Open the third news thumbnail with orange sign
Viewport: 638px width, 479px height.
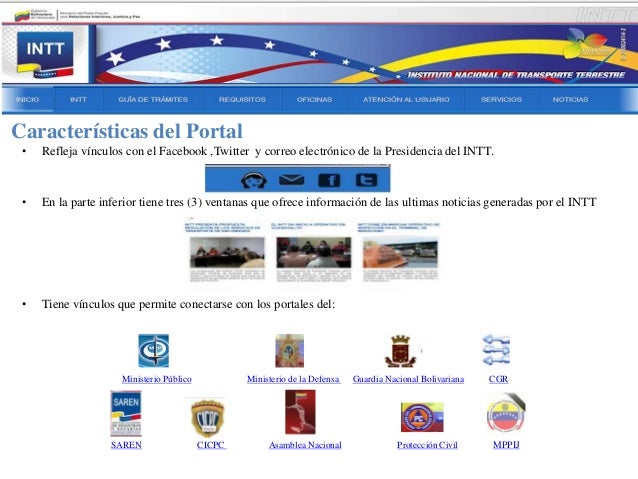point(400,253)
